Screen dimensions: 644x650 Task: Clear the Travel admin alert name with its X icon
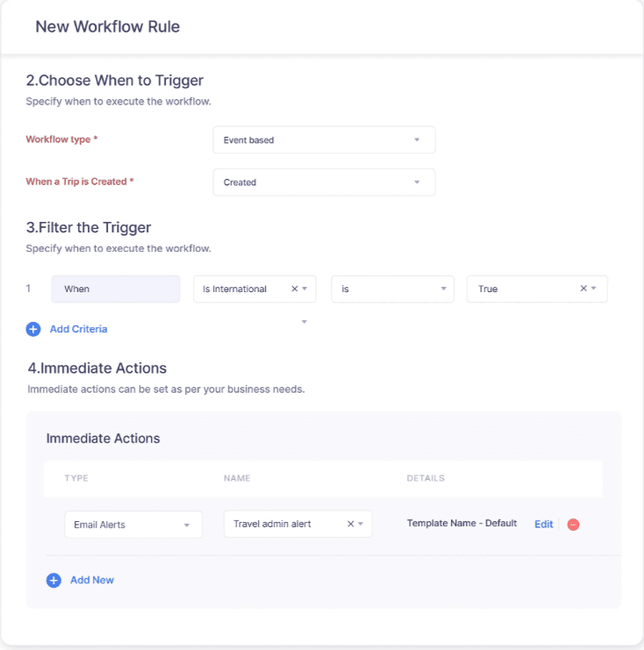(350, 524)
